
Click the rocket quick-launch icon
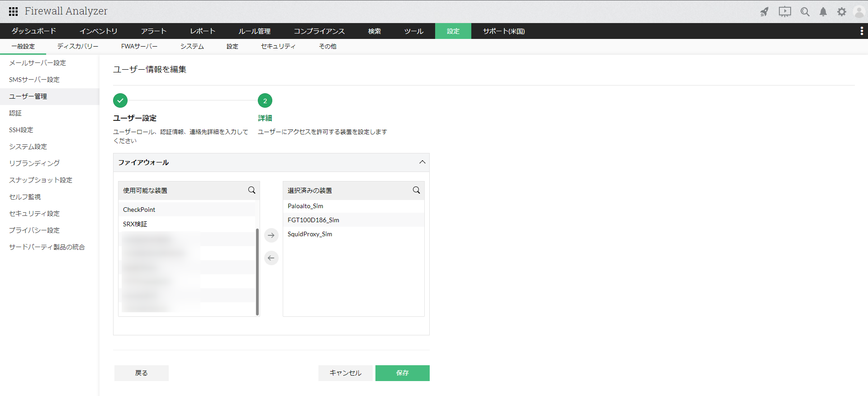pyautogui.click(x=764, y=12)
